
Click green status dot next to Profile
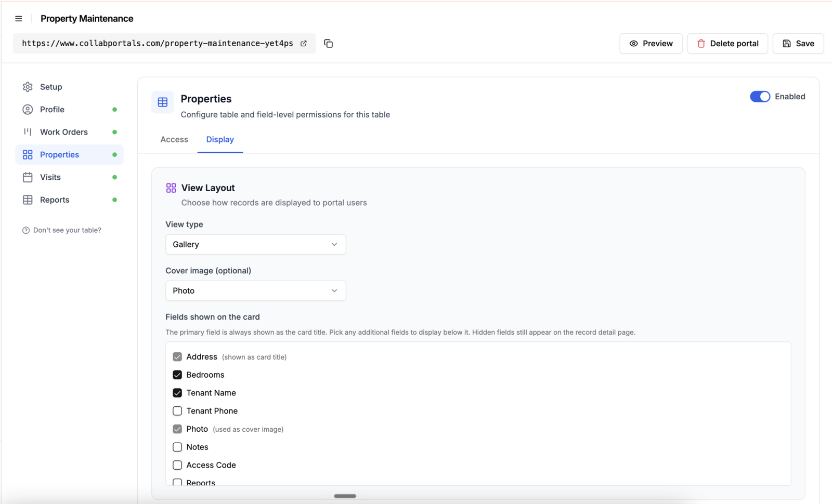114,110
